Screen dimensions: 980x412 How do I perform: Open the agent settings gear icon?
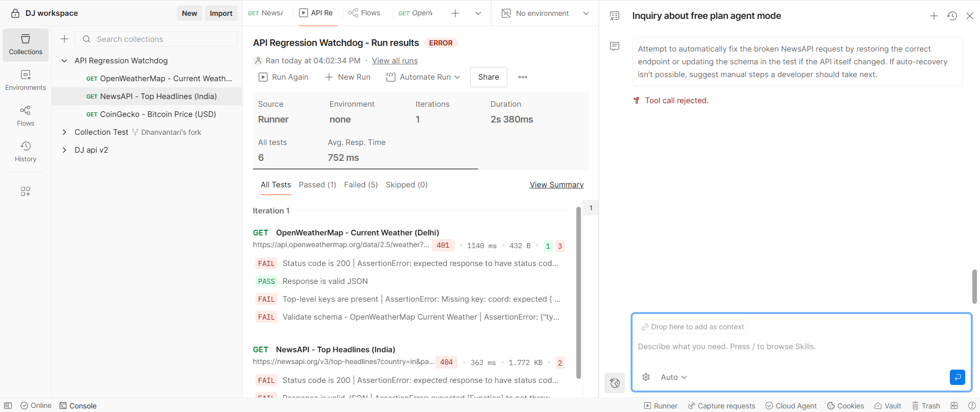pos(646,377)
